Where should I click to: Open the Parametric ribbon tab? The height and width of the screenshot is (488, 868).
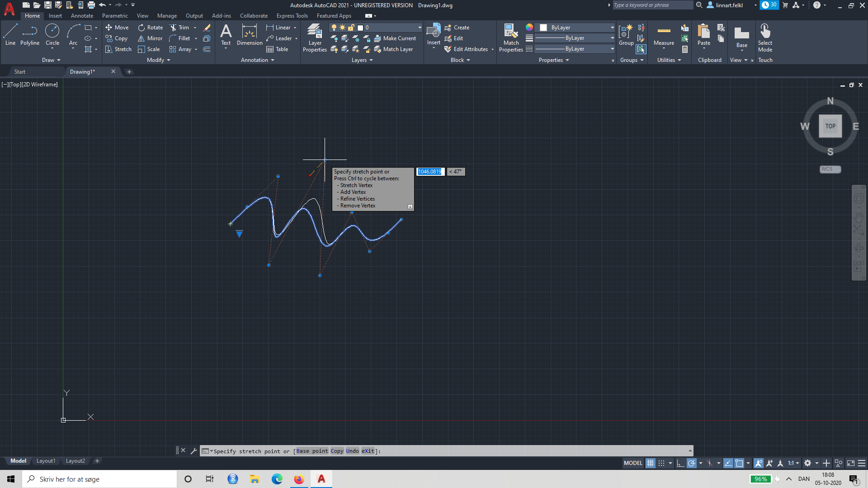coord(115,16)
